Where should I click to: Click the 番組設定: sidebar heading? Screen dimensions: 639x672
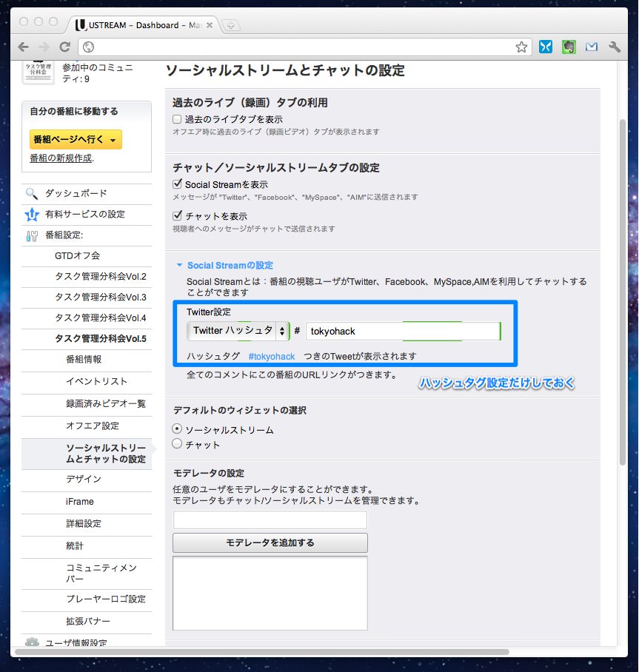pyautogui.click(x=64, y=235)
